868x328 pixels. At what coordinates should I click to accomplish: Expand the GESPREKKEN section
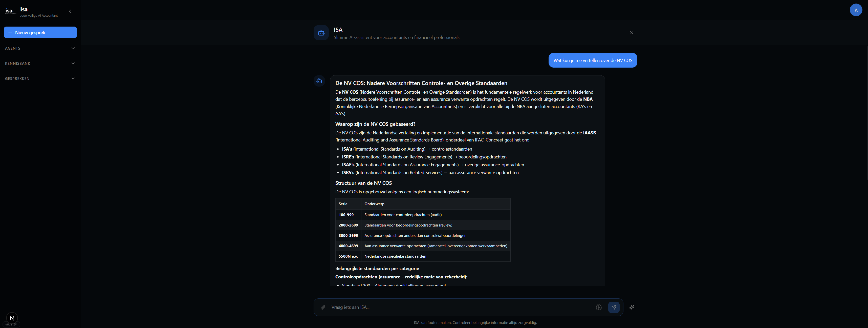tap(40, 78)
